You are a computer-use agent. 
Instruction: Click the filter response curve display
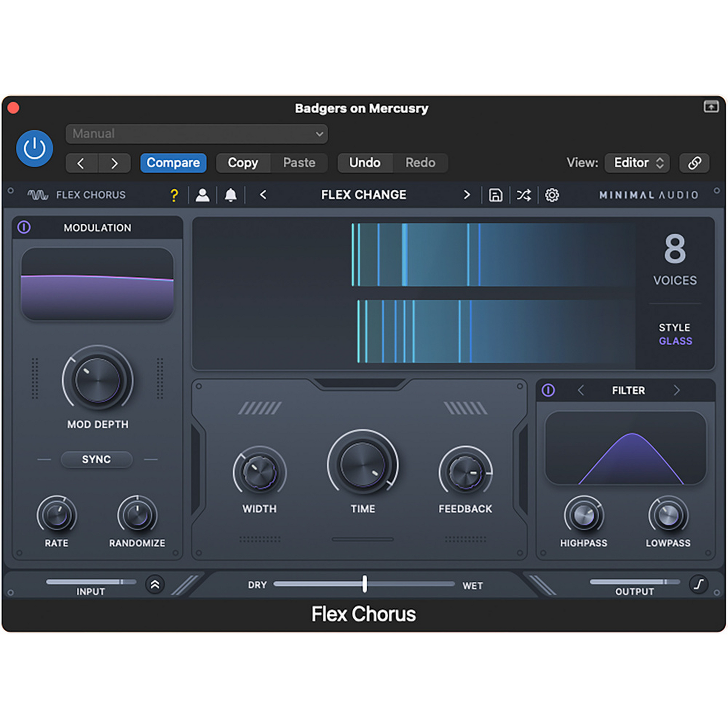click(x=625, y=448)
